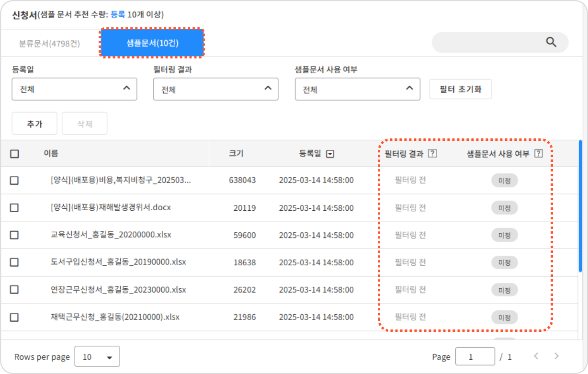Viewport: 588px width, 374px height.
Task: Click 미정 badge for 재택근무신청 row
Action: (504, 317)
